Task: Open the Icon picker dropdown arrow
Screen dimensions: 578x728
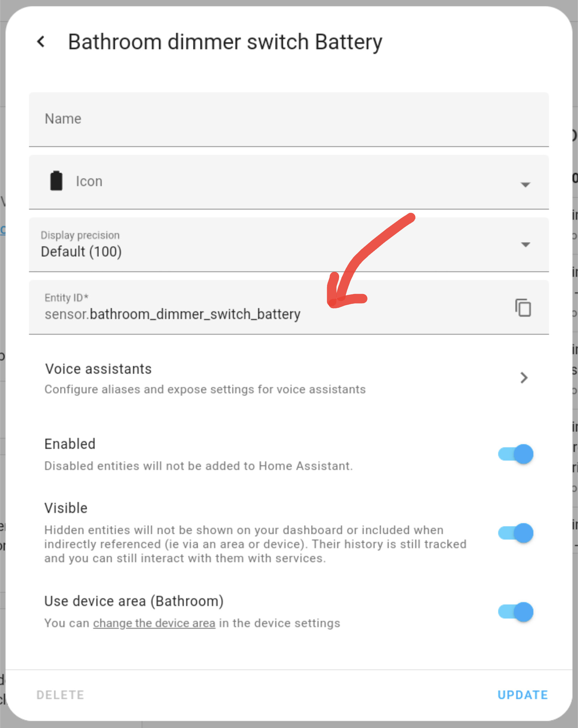Action: (525, 184)
